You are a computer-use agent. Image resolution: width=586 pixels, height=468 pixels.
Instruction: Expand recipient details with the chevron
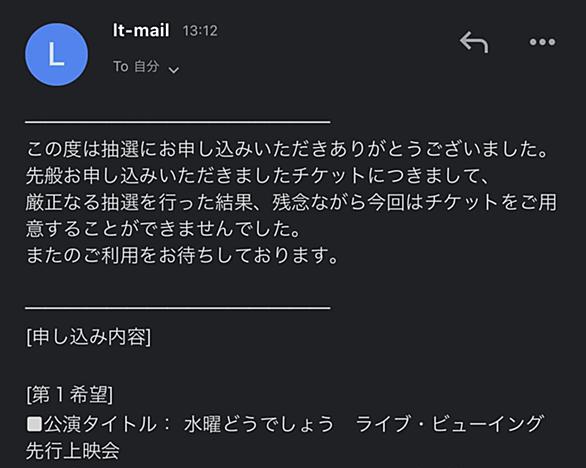pos(174,70)
